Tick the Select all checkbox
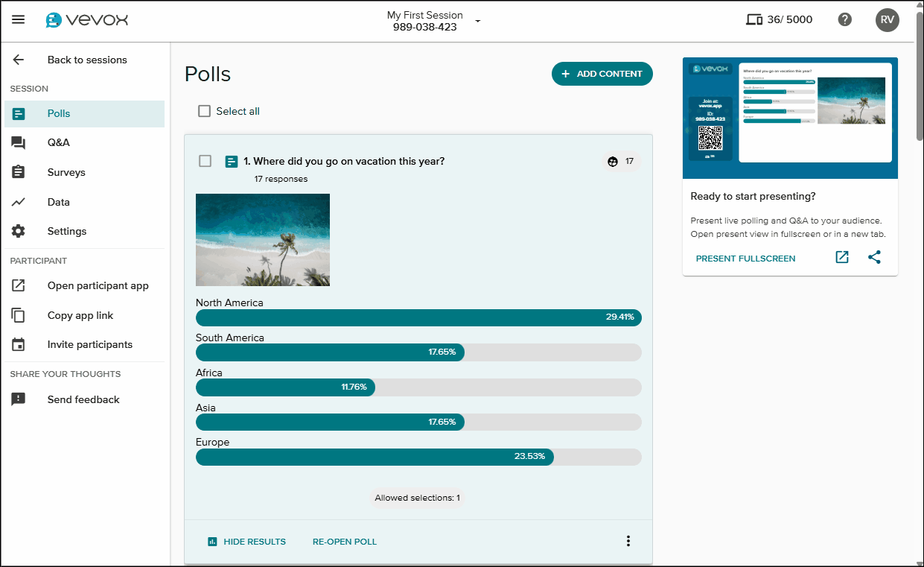The width and height of the screenshot is (924, 567). (x=205, y=112)
